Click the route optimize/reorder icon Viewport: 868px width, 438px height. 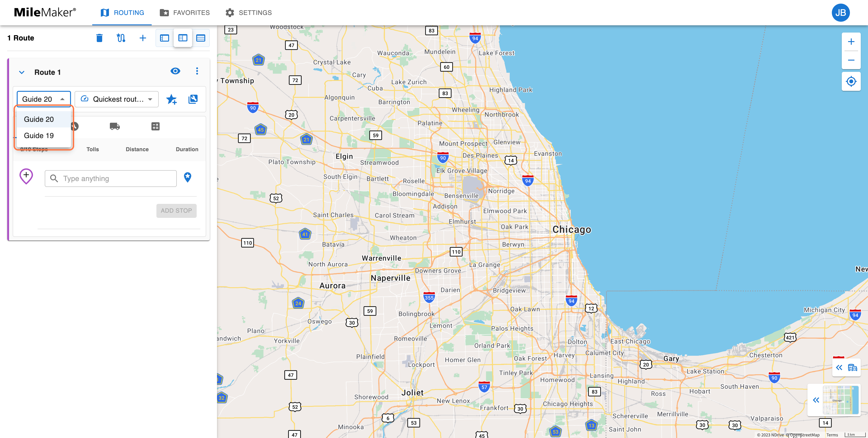121,38
